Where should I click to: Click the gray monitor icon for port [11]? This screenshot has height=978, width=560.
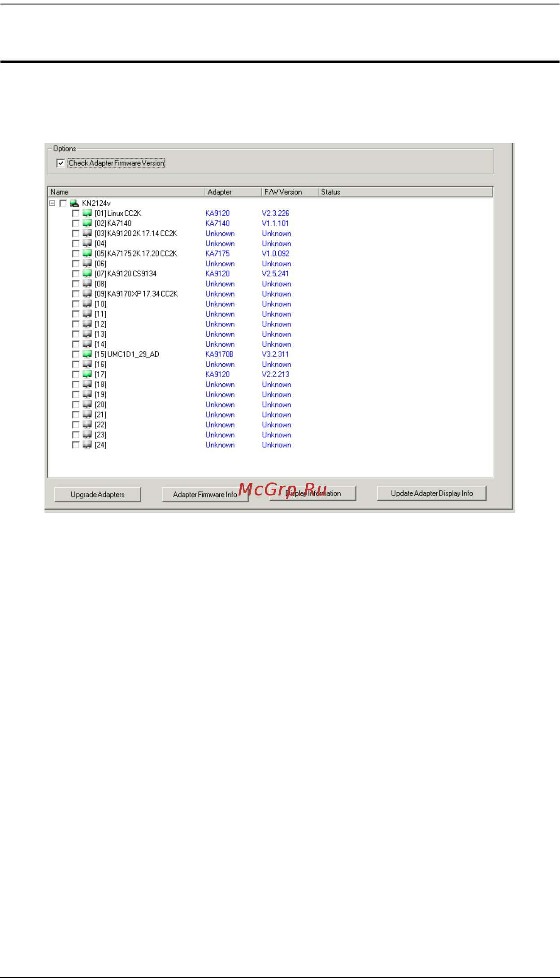(x=87, y=314)
